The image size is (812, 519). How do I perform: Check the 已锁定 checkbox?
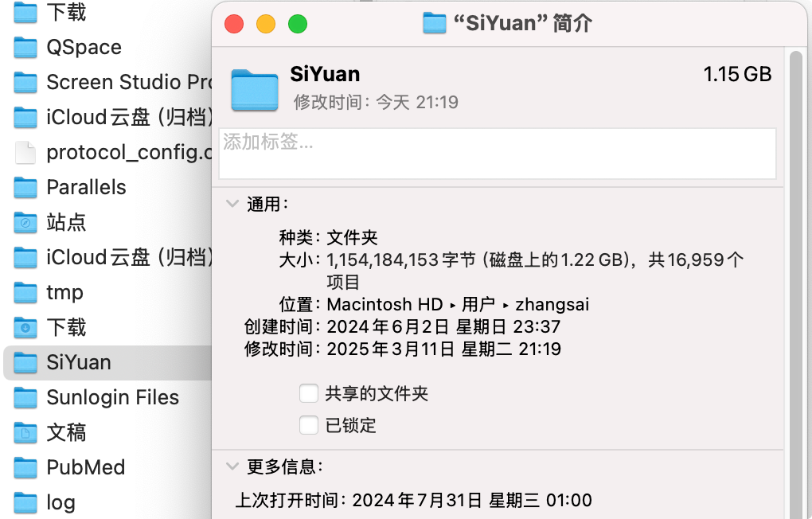309,425
